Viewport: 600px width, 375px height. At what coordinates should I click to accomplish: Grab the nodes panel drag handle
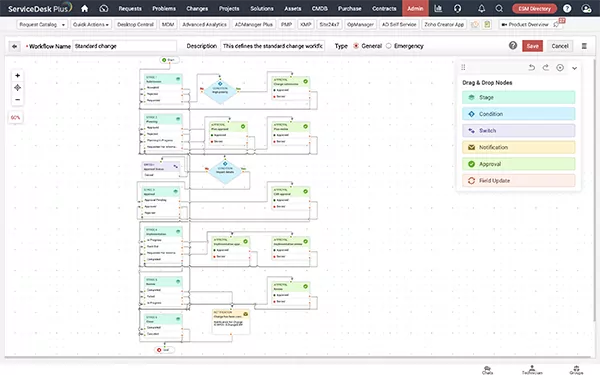click(463, 67)
